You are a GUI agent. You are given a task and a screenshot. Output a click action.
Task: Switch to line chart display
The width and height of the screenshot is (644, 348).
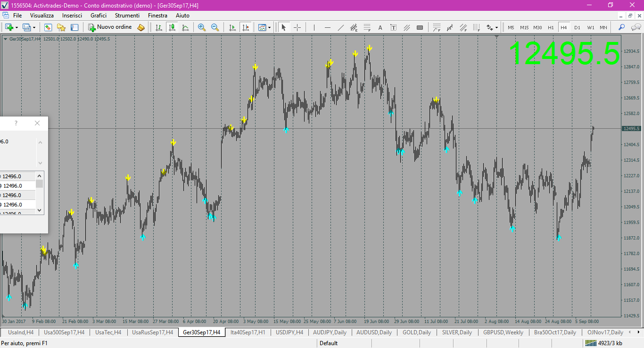pyautogui.click(x=185, y=27)
